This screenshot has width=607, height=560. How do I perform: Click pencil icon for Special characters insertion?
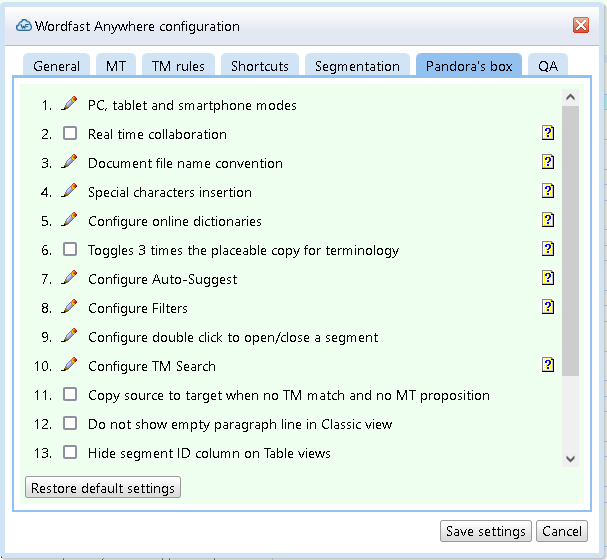click(69, 191)
